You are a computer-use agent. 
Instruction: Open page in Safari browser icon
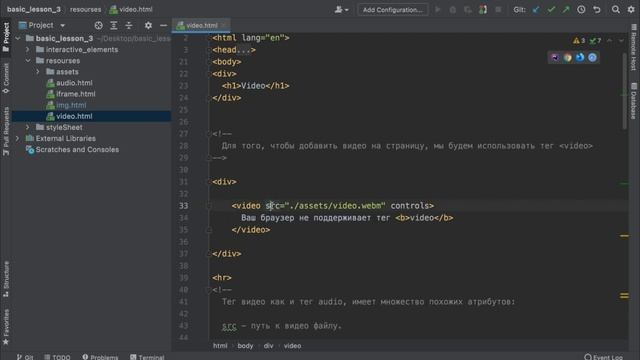pos(592,58)
